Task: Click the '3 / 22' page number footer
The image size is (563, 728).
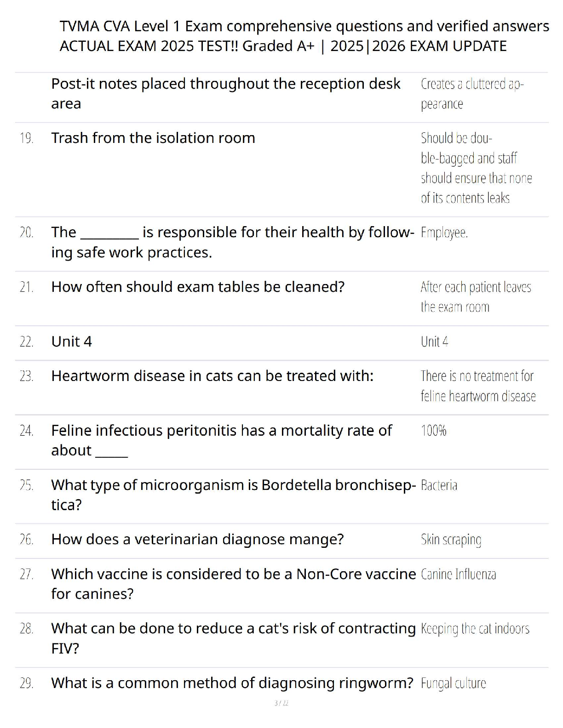Action: (281, 703)
